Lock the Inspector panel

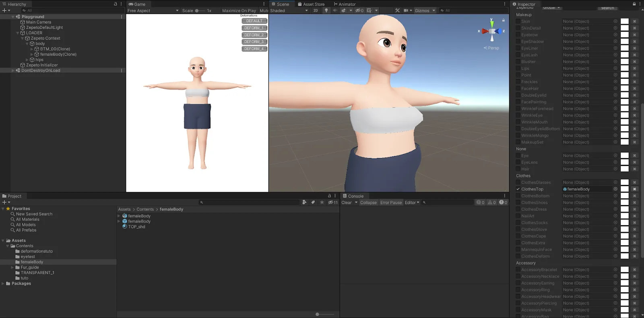coord(634,4)
